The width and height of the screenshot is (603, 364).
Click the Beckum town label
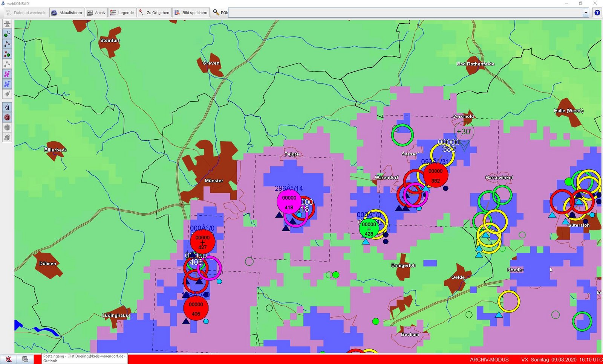coord(410,334)
